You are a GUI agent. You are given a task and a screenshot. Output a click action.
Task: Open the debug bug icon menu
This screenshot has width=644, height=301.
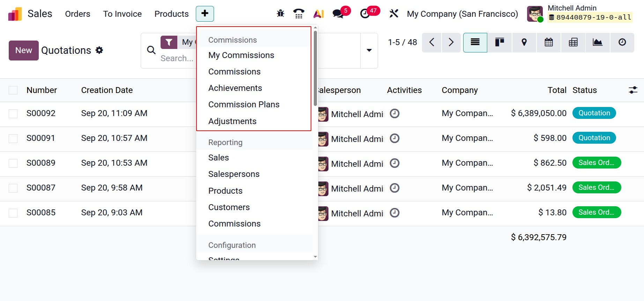(280, 14)
